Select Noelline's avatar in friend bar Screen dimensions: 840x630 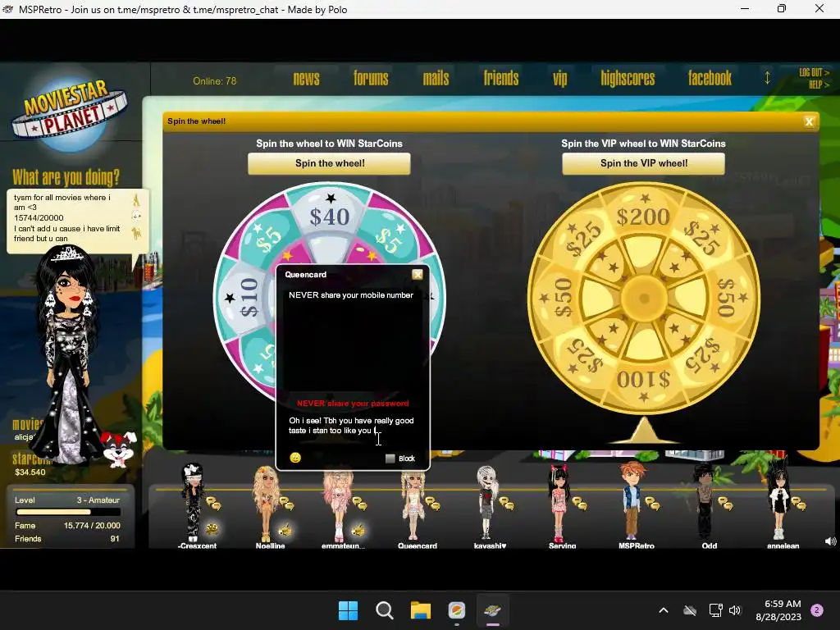click(266, 504)
